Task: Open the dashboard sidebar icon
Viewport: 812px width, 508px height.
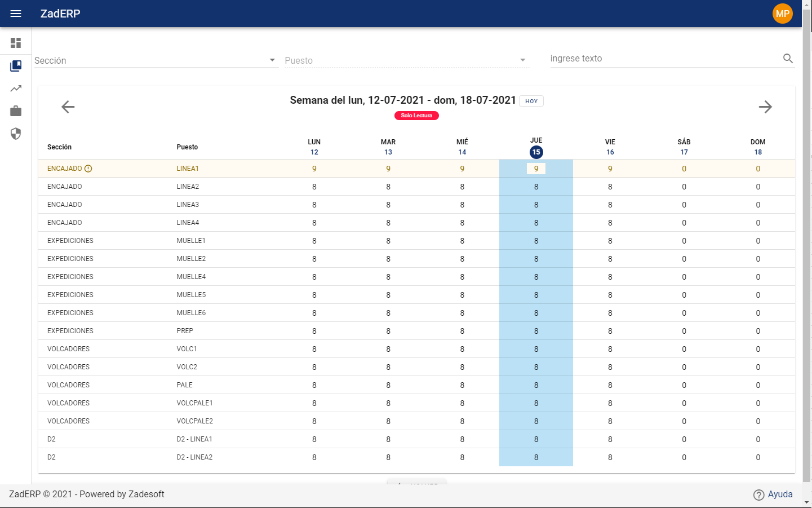Action: coord(16,43)
